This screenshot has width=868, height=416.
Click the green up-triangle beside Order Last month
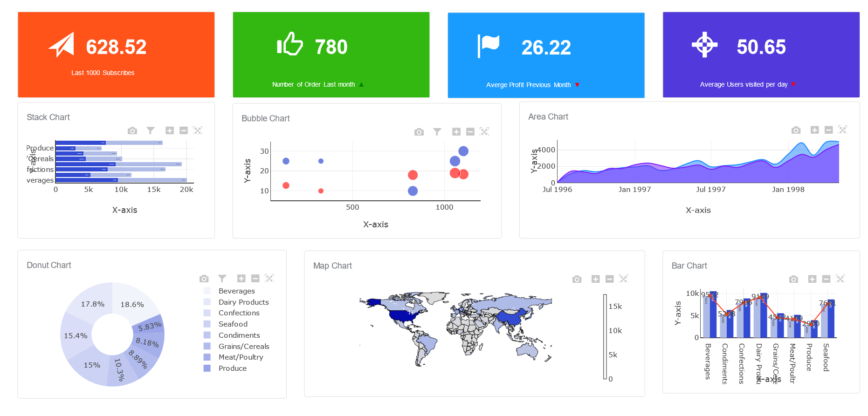361,85
